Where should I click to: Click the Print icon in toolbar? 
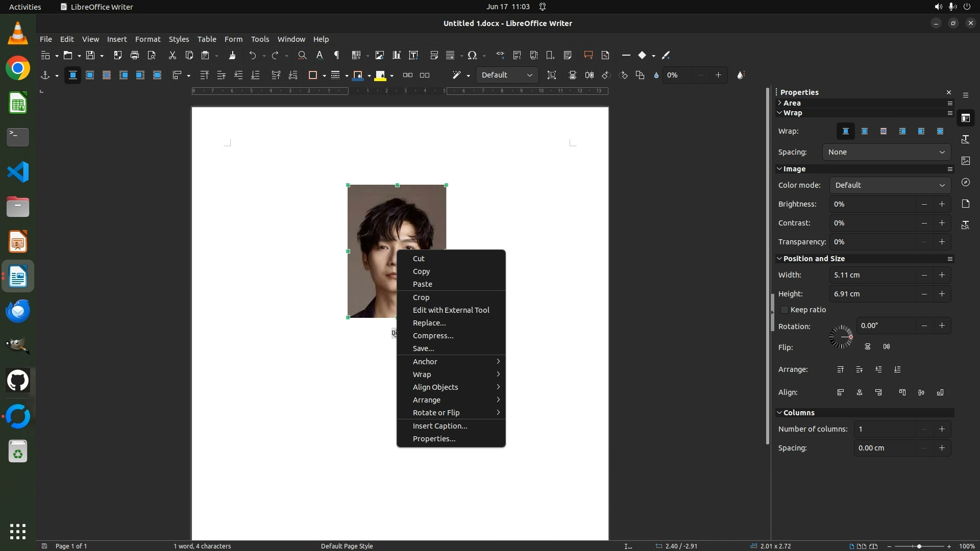(135, 55)
